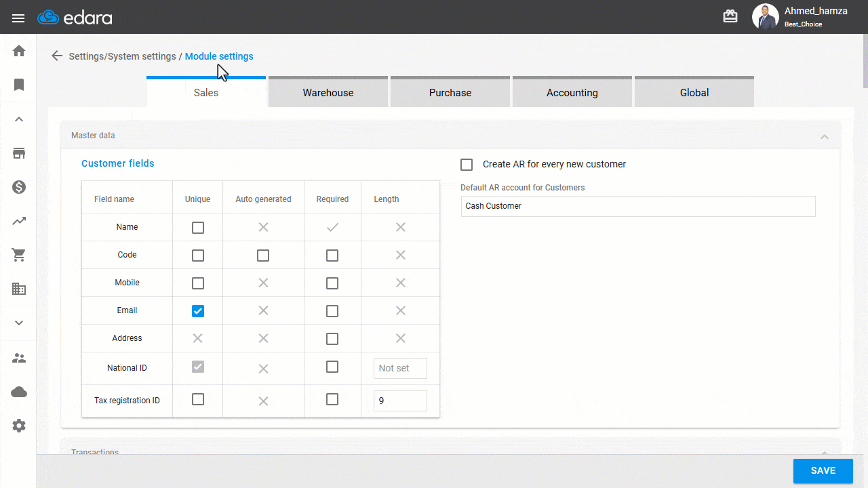The width and height of the screenshot is (868, 488).
Task: Switch to the Warehouse tab
Action: click(x=328, y=91)
